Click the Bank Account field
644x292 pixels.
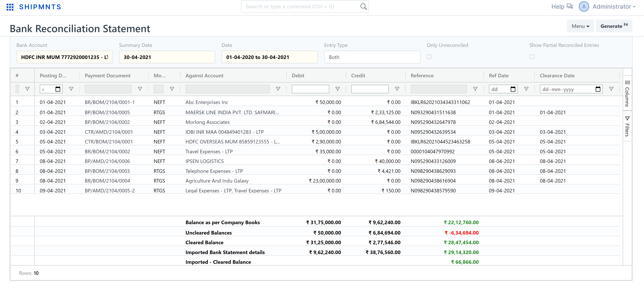click(64, 57)
